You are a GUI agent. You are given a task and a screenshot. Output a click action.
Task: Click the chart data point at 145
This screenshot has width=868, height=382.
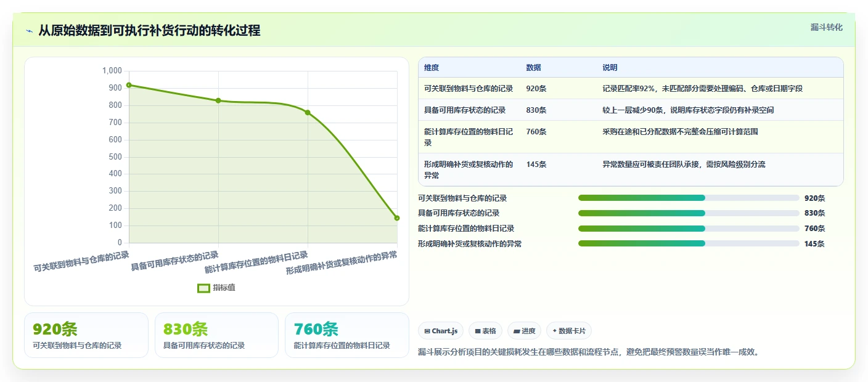[x=397, y=218]
